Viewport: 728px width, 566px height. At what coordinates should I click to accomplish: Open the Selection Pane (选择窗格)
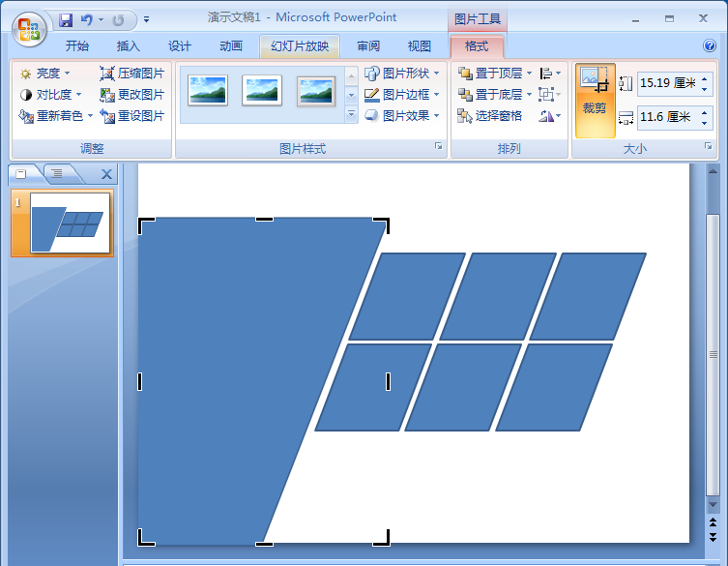(491, 116)
